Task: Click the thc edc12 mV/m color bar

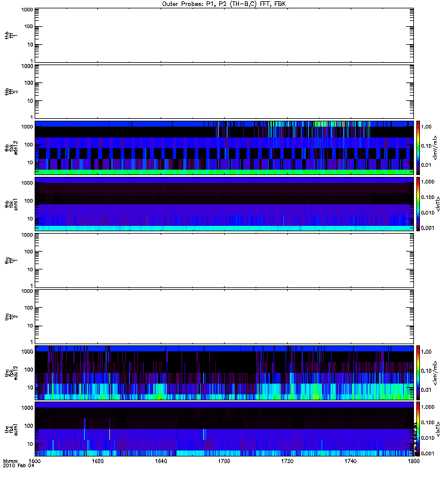Action: [418, 373]
